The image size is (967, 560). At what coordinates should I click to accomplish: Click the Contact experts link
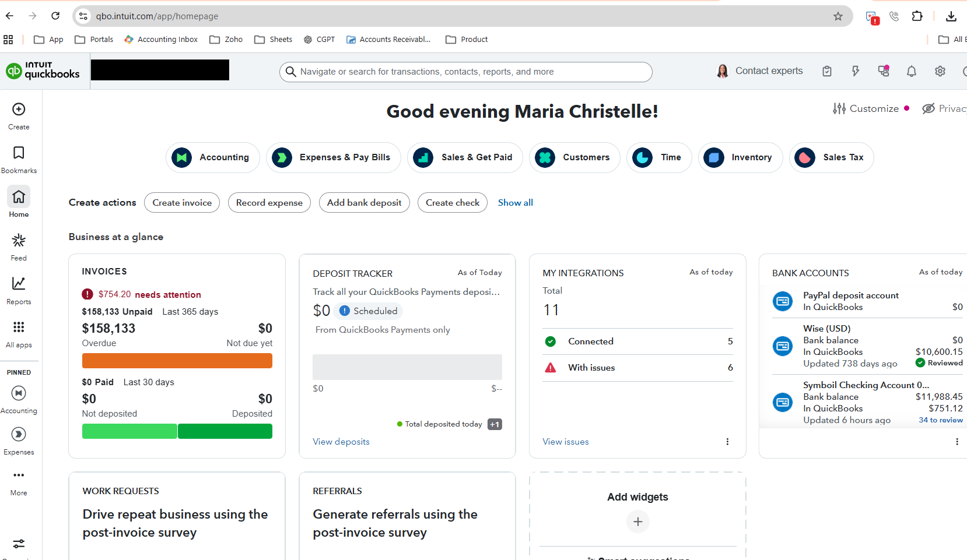769,71
